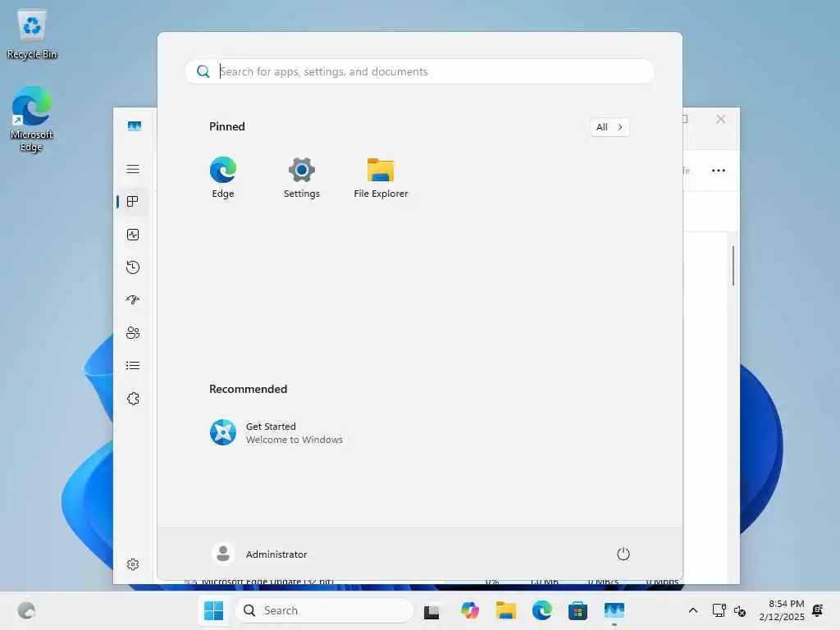Select Task Manager Processes tab icon
840x630 pixels.
(x=133, y=202)
